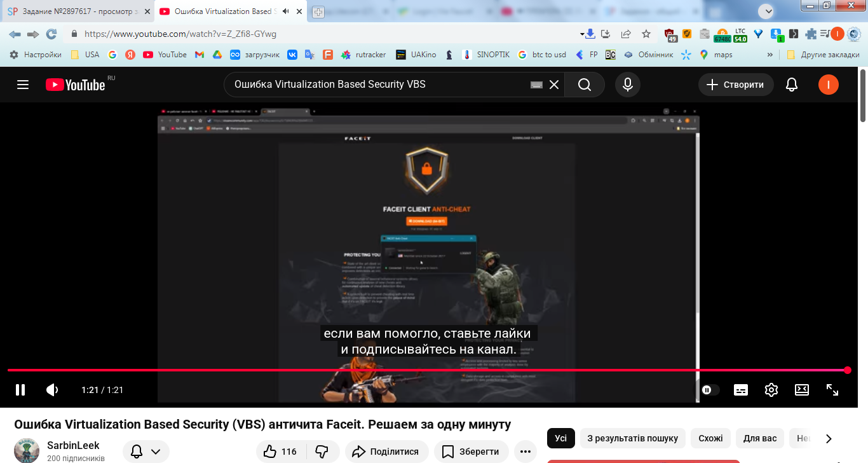Toggle subtitles in the player
The height and width of the screenshot is (463, 868).
(741, 390)
